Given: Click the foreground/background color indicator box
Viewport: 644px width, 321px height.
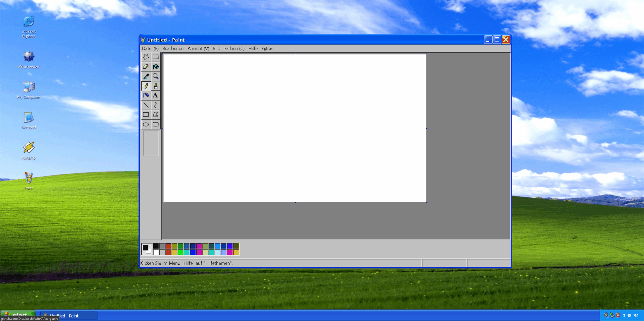Looking at the screenshot, I should tap(147, 249).
